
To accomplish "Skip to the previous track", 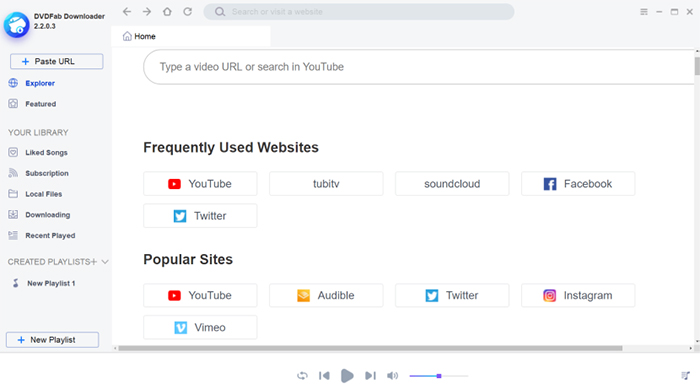I will [x=325, y=376].
